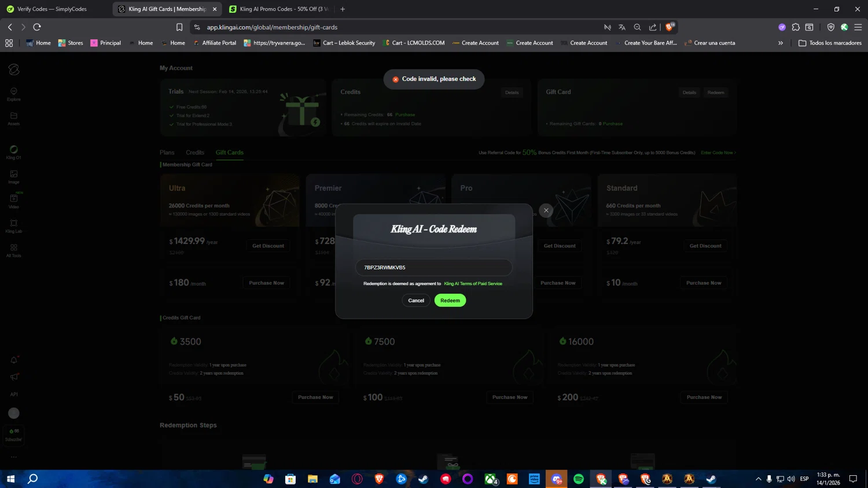Show hidden system tray icons
The width and height of the screenshot is (868, 488).
(x=758, y=479)
